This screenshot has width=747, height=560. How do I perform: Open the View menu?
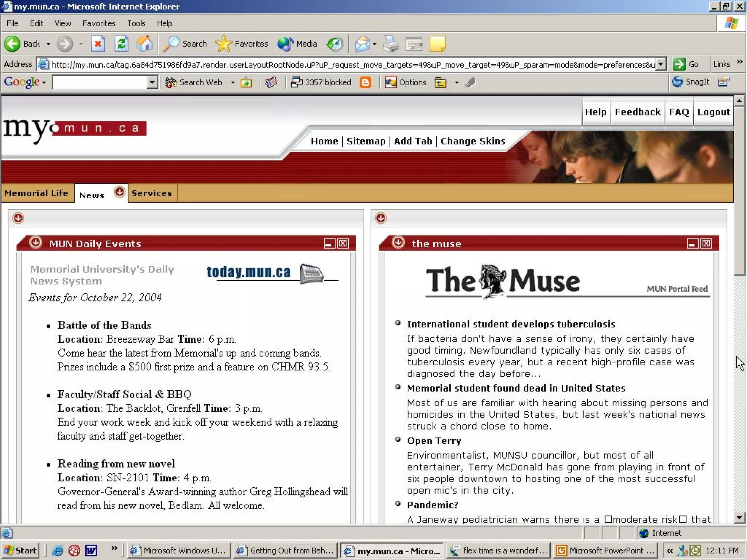[63, 23]
